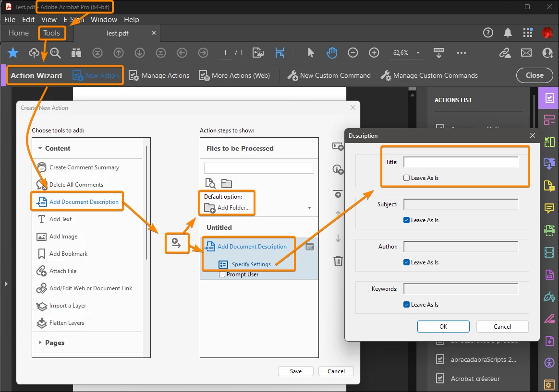
Task: Click Manage Custom Commands
Action: point(429,75)
